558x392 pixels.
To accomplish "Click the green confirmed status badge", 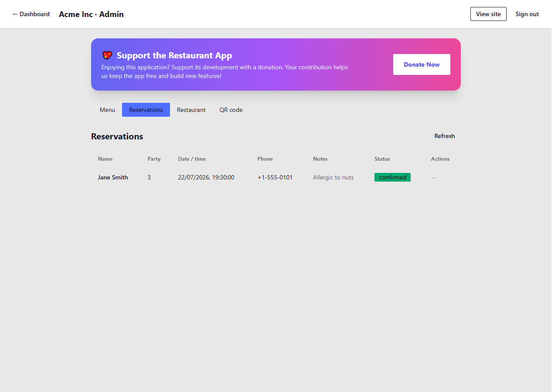I will tap(392, 177).
